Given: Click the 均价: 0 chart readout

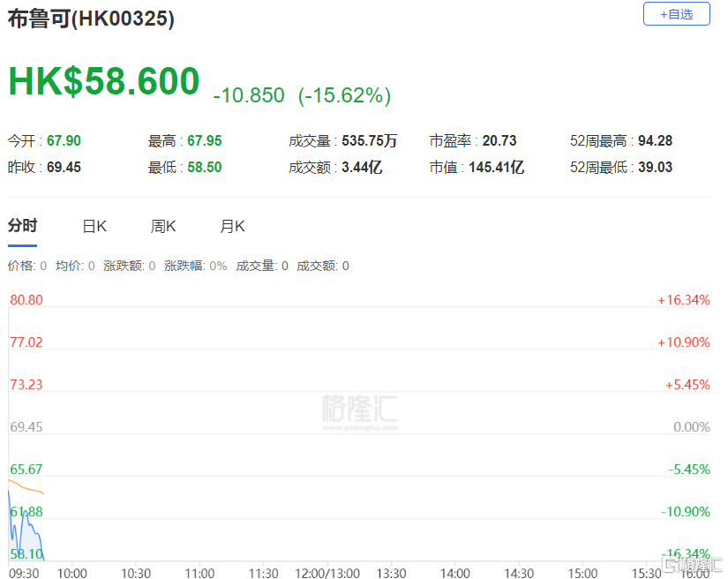Looking at the screenshot, I should coord(75,266).
